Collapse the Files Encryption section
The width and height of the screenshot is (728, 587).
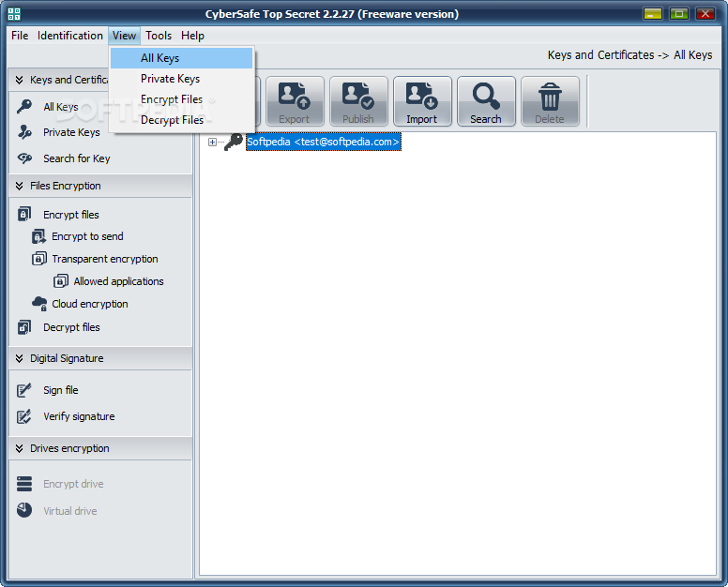(x=19, y=186)
